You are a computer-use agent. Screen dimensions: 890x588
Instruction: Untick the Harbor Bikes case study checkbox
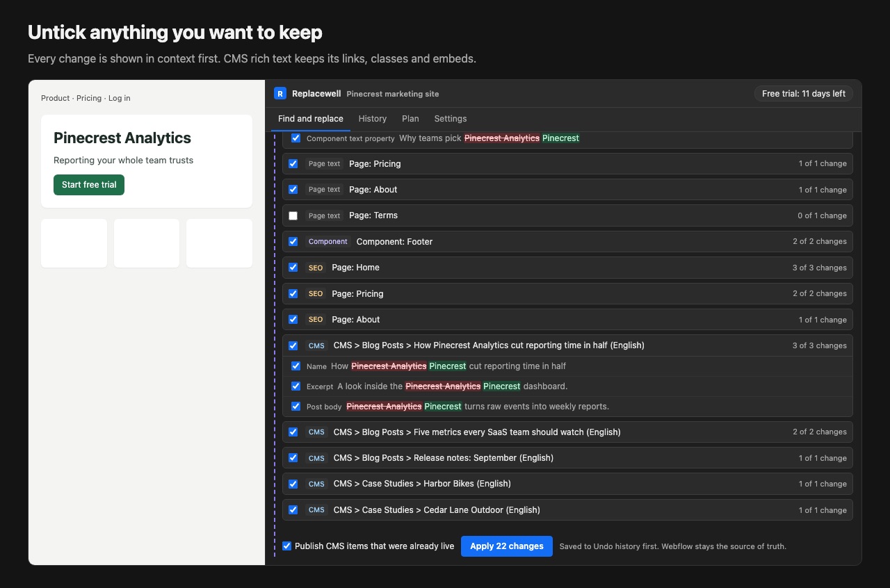pyautogui.click(x=293, y=483)
